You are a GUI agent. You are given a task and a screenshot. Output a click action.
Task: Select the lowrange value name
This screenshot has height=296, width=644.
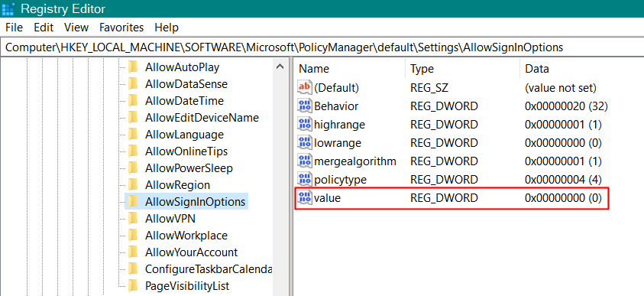[338, 143]
